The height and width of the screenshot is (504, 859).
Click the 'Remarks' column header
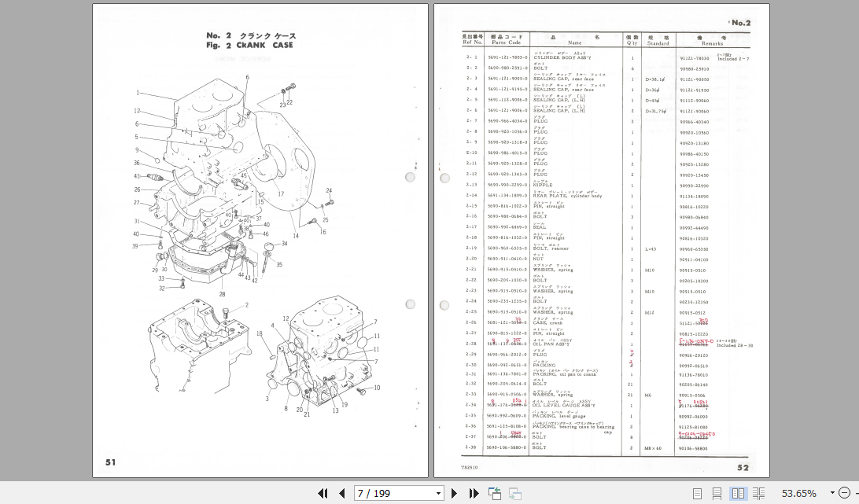(x=712, y=43)
